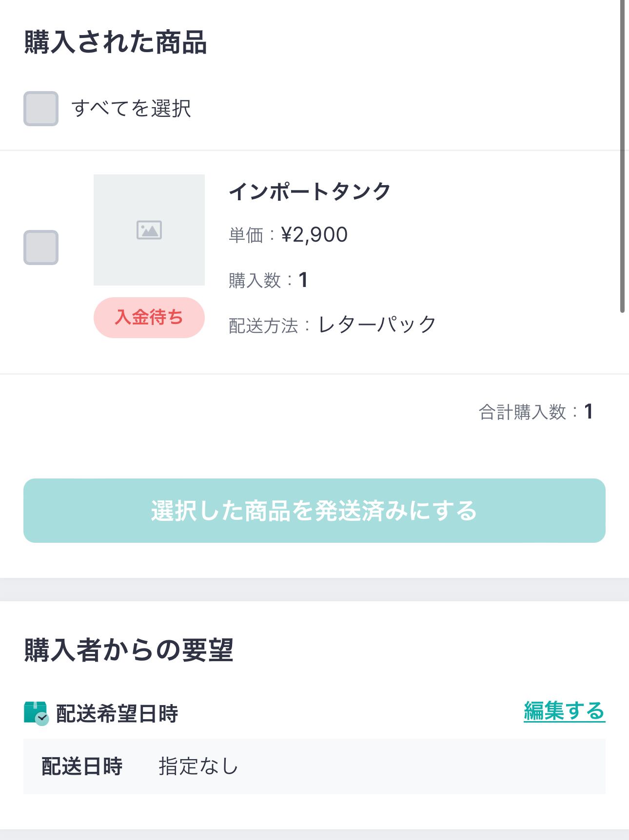Click the 配送希望日時 section label

click(x=117, y=714)
